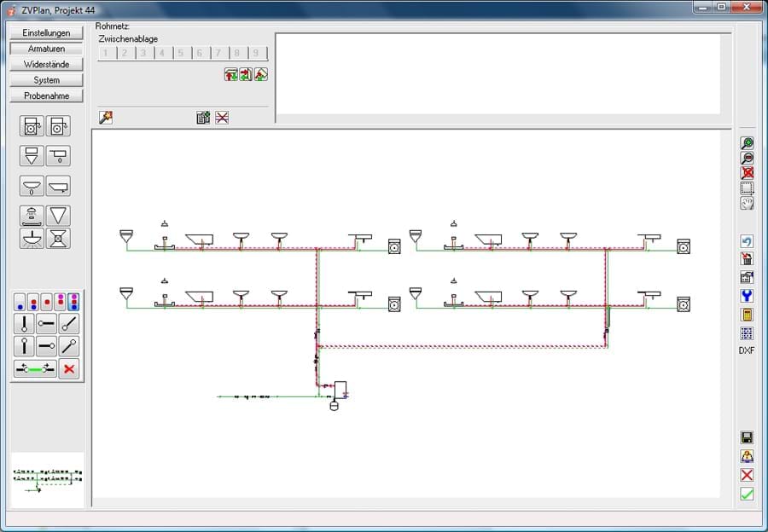The image size is (768, 532).
Task: Select the bathtub fixture symbol
Action: point(58,186)
